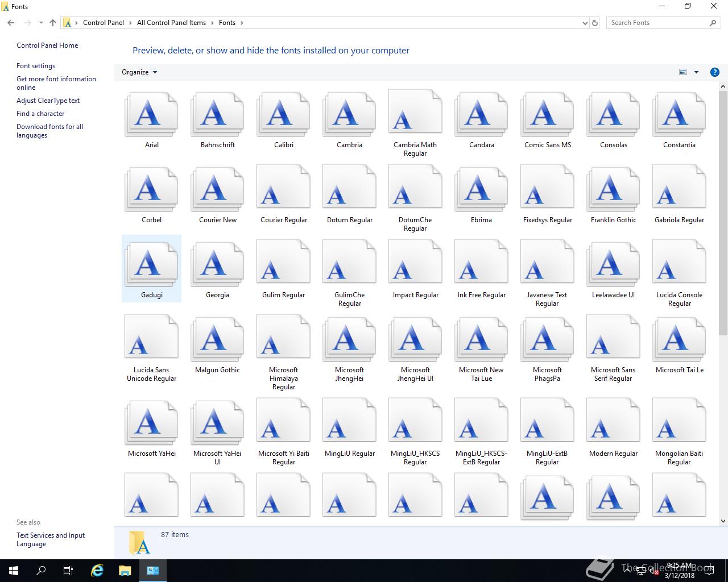This screenshot has width=728, height=582.
Task: Select the Bahnschrift font icon
Action: click(217, 115)
